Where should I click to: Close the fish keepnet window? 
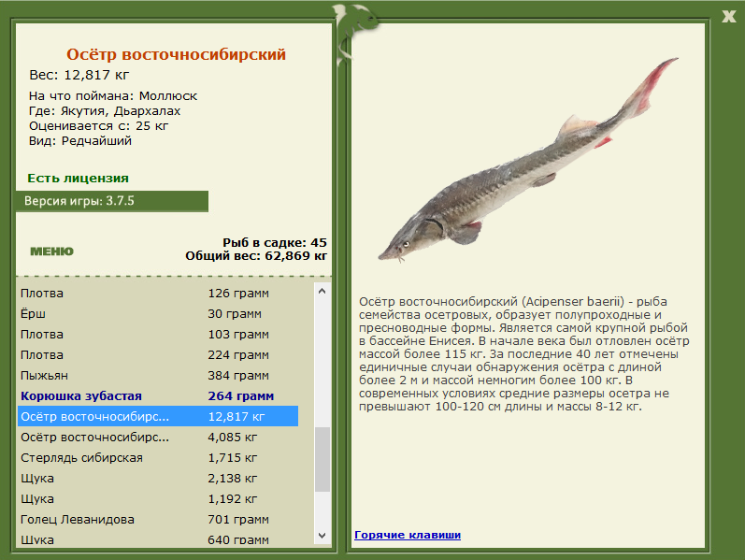click(x=728, y=17)
